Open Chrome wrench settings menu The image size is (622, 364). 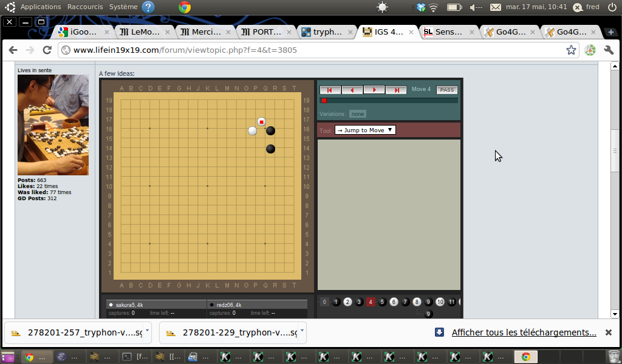pos(608,50)
